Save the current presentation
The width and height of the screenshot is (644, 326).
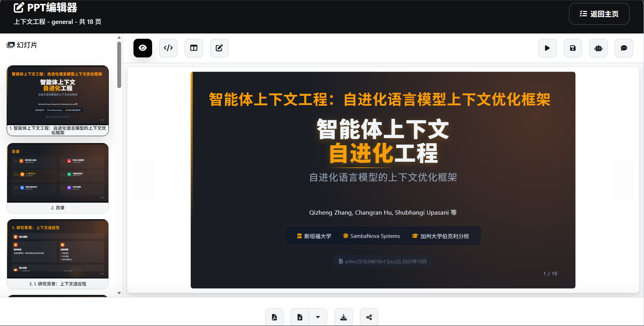click(x=573, y=48)
